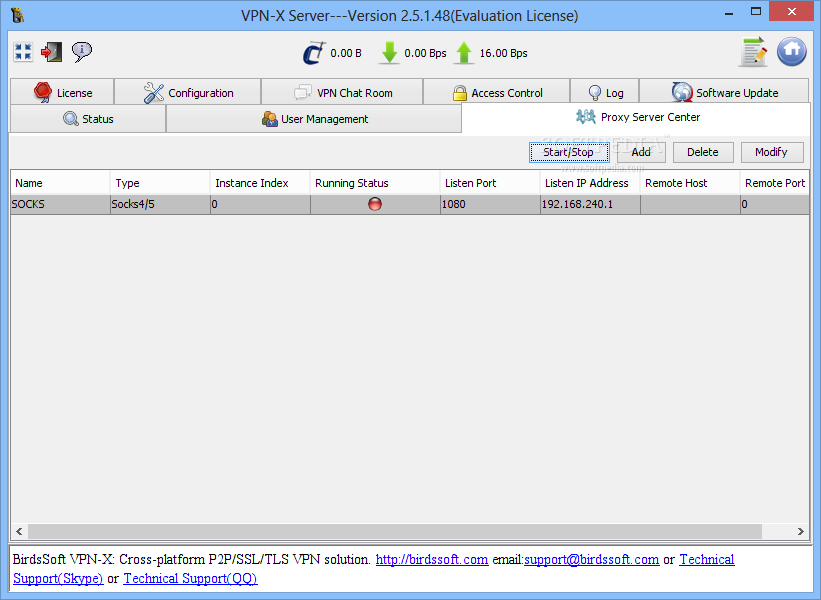The width and height of the screenshot is (821, 600).
Task: Go to the Access Control tab
Action: coord(496,92)
